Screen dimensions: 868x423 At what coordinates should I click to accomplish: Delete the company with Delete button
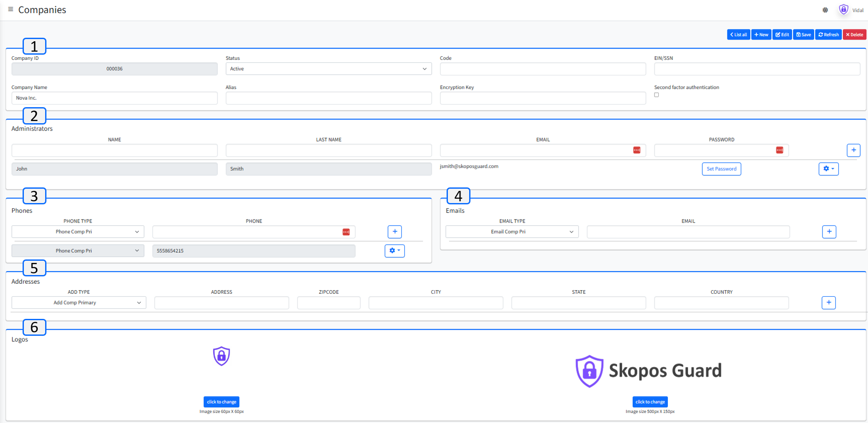[855, 35]
